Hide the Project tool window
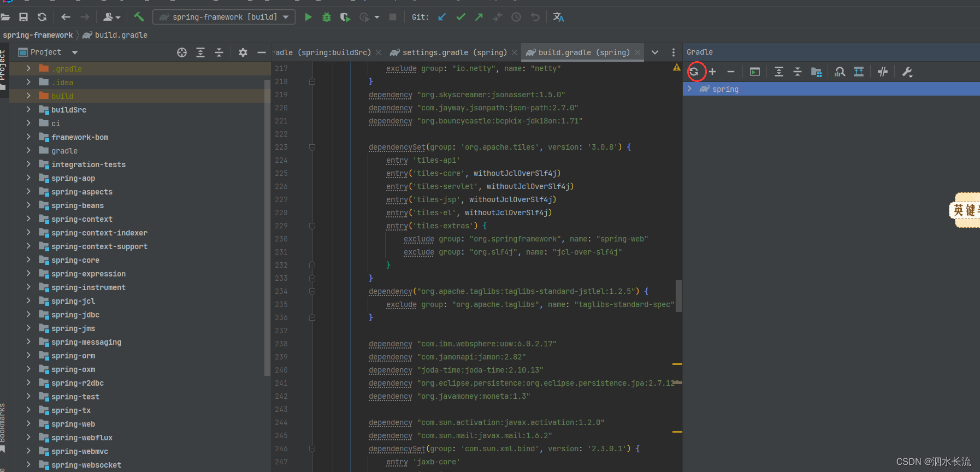 pyautogui.click(x=262, y=52)
